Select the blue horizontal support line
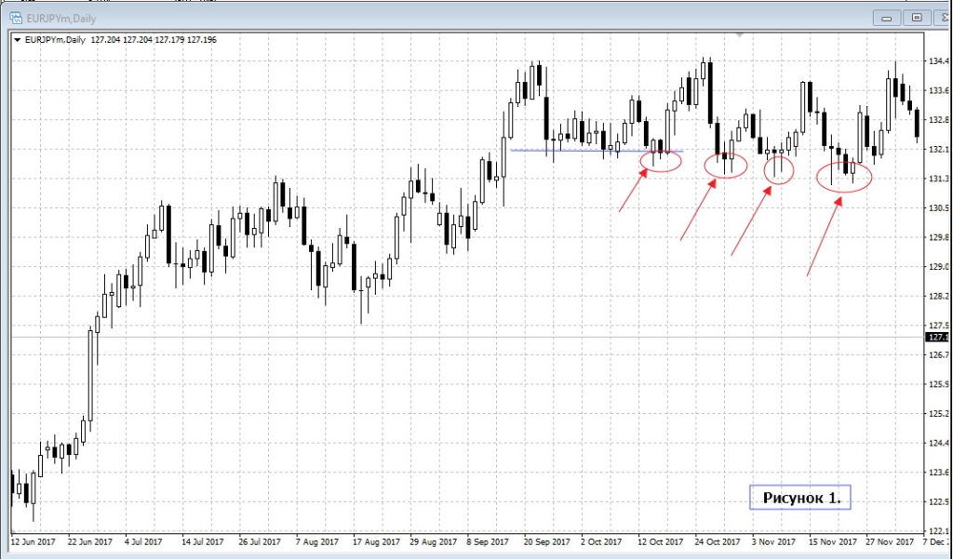The image size is (953, 560). (x=577, y=151)
